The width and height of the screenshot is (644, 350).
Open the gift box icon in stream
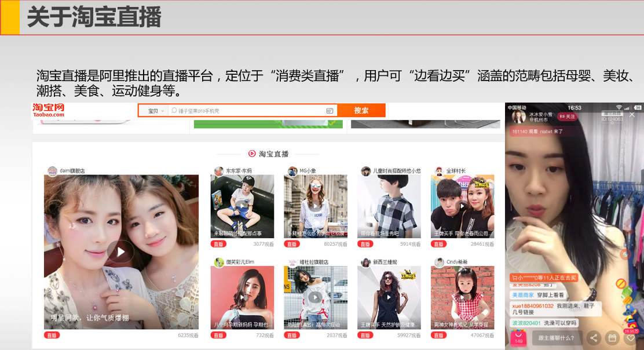click(x=612, y=338)
